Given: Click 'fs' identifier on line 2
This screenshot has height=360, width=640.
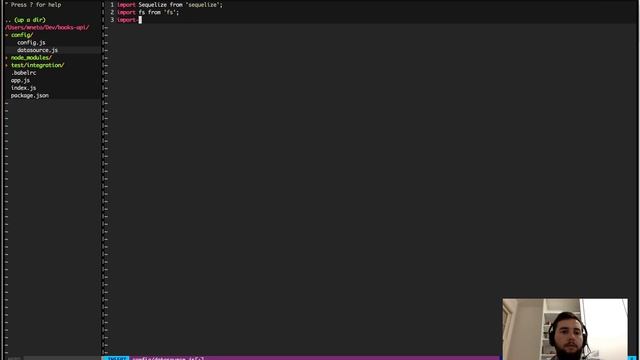Looking at the screenshot, I should [142, 13].
